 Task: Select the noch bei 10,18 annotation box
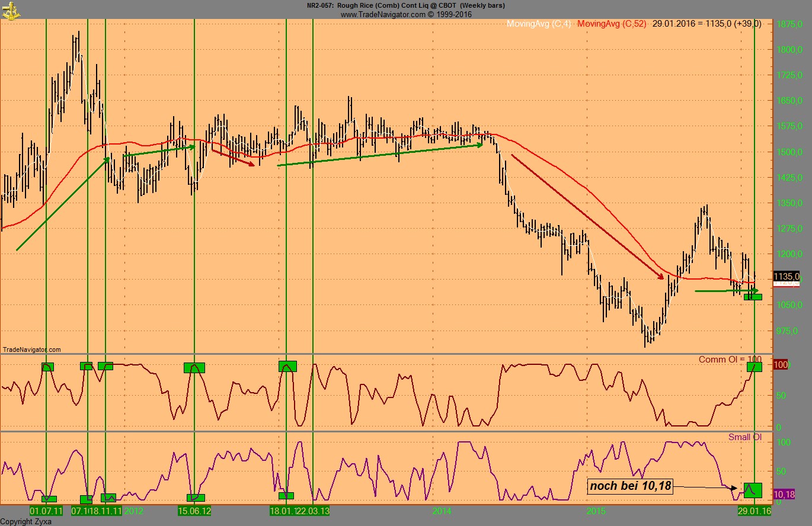[630, 486]
